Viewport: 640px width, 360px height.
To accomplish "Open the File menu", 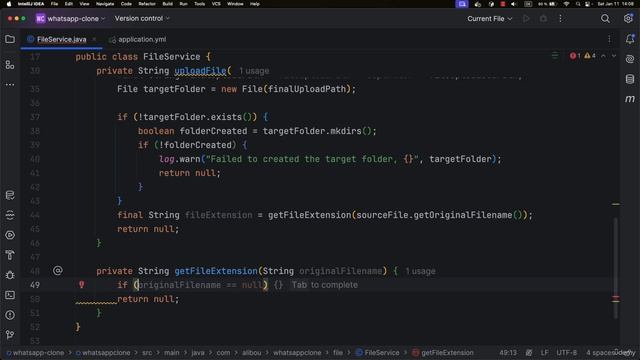I will coord(54,4).
